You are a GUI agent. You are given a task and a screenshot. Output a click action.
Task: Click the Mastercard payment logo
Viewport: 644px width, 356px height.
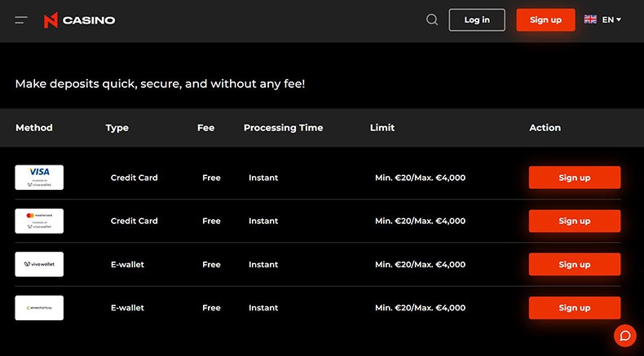click(39, 221)
